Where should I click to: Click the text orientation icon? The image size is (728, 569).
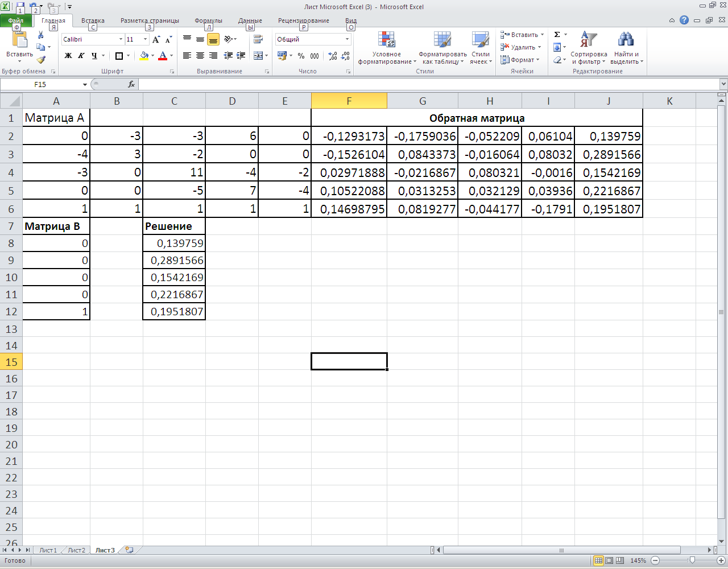228,39
